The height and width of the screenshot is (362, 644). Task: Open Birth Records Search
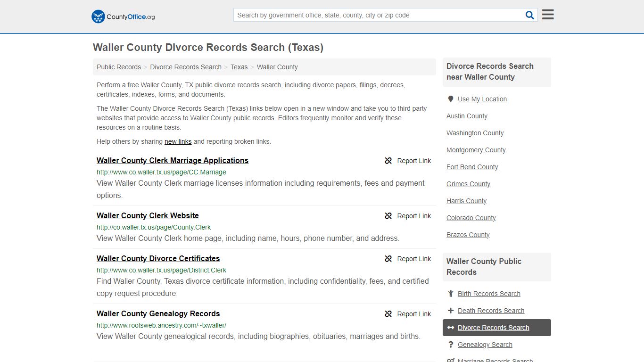(x=489, y=294)
